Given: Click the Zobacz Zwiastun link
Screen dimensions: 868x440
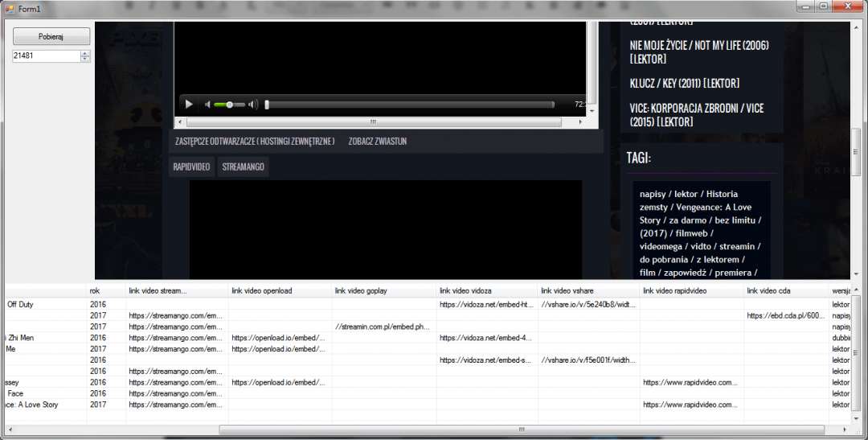Looking at the screenshot, I should click(378, 141).
